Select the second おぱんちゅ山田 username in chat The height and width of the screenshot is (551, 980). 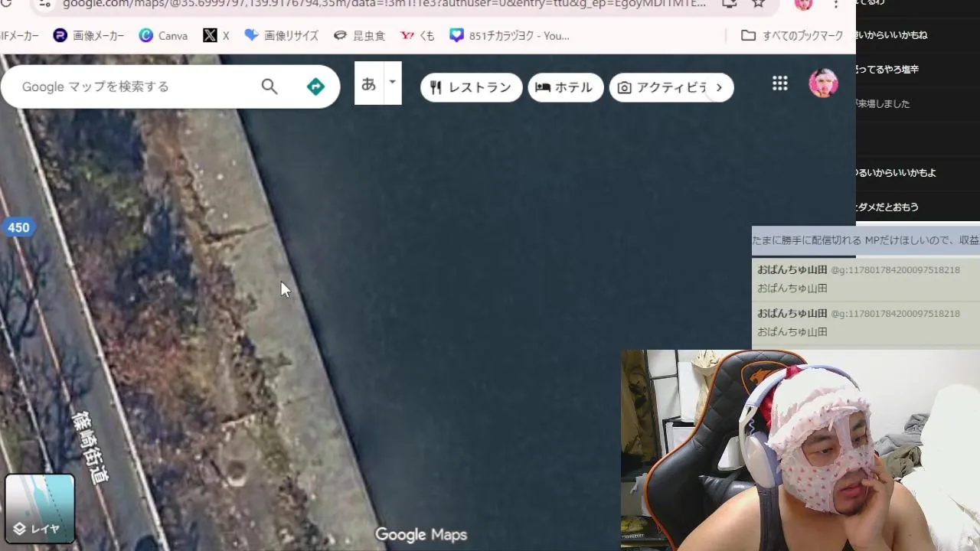click(792, 313)
